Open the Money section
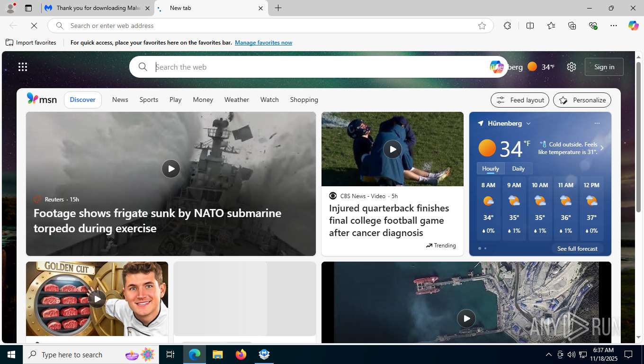Screen dimensions: 644x364 203,100
